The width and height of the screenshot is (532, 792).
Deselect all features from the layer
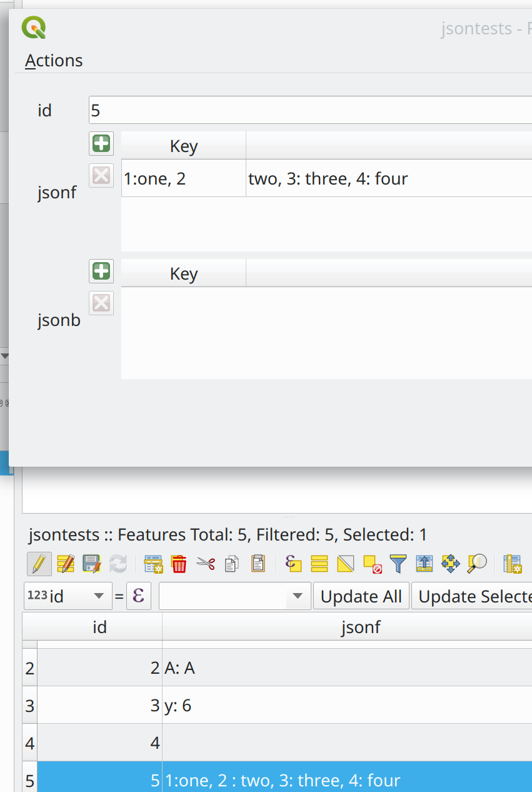(371, 564)
